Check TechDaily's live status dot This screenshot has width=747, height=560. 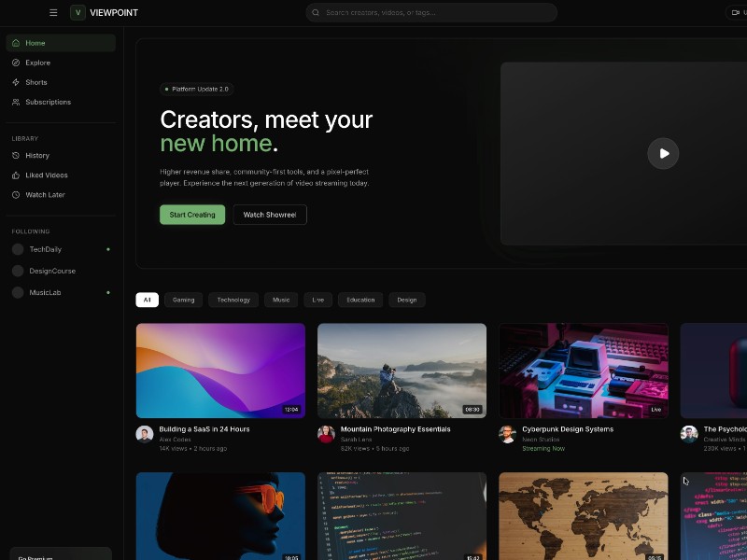point(108,249)
